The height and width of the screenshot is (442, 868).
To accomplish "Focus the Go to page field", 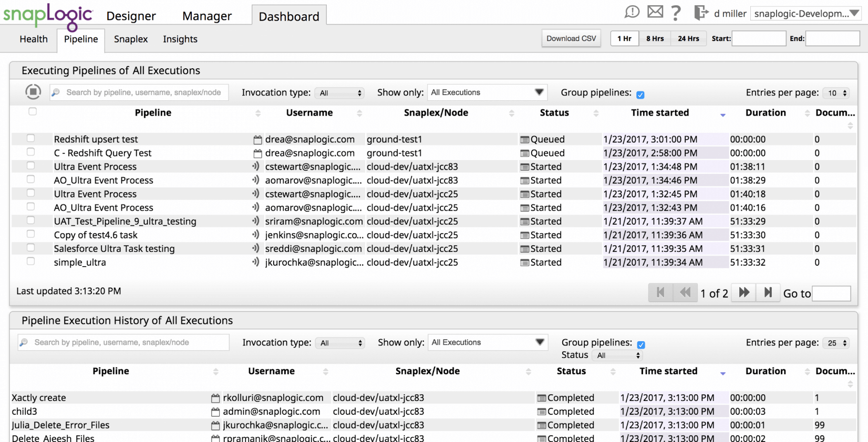I will 832,293.
